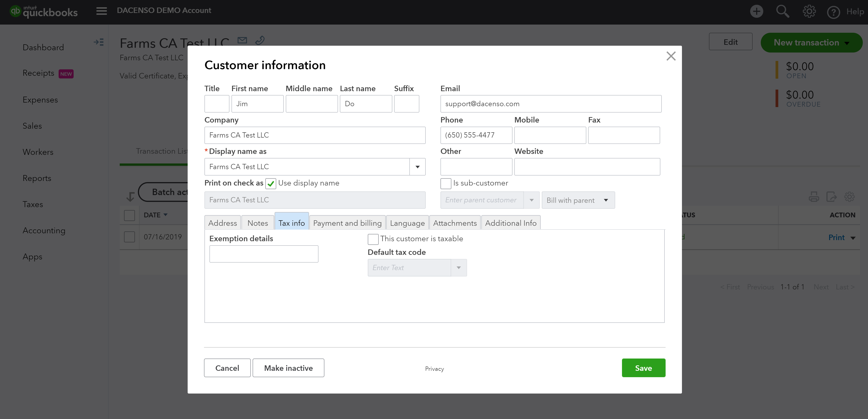Open Sales in sidebar
The image size is (868, 419).
pyautogui.click(x=32, y=126)
